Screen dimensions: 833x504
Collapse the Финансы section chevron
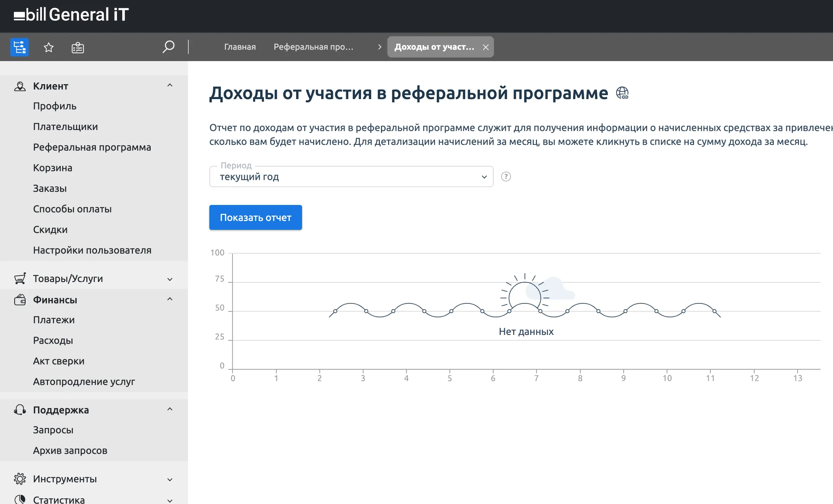coord(170,299)
